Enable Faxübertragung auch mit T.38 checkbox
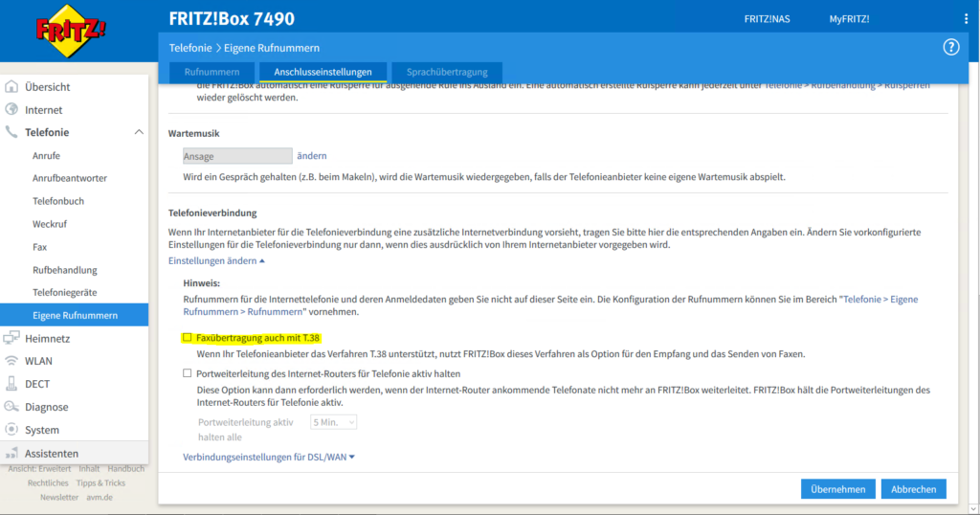 pyautogui.click(x=188, y=338)
